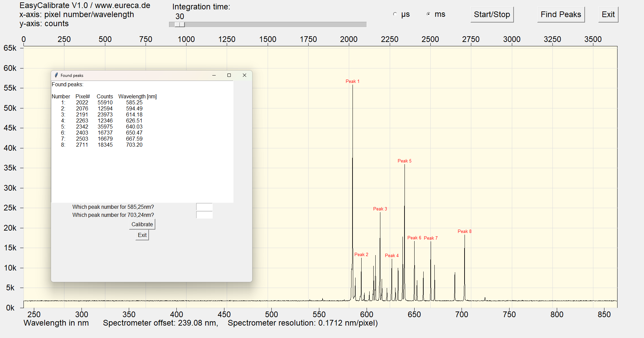Click the Start/Stop button

click(x=492, y=14)
